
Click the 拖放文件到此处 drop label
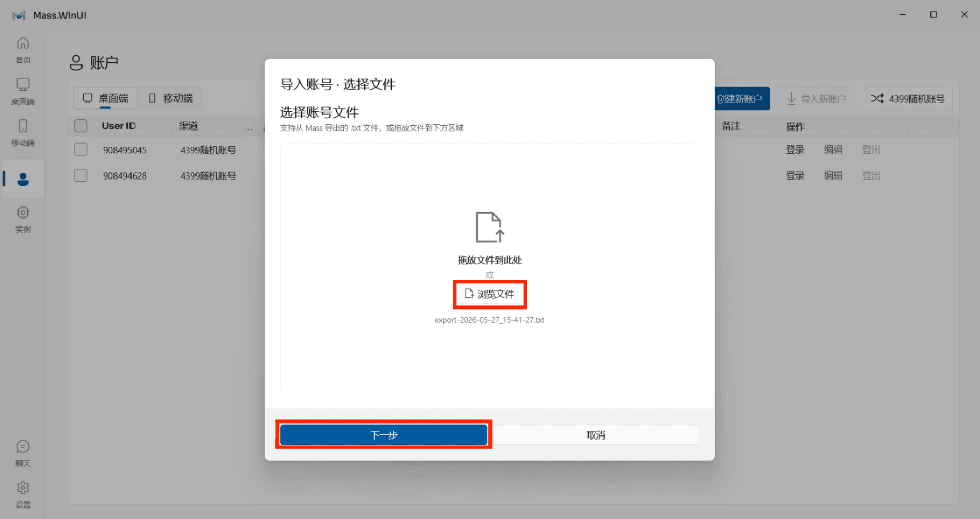(489, 260)
